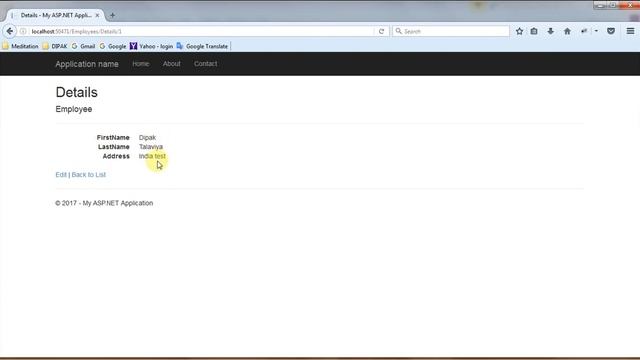The height and width of the screenshot is (360, 640).
Task: Bookmark this page with the star icon
Action: (519, 31)
